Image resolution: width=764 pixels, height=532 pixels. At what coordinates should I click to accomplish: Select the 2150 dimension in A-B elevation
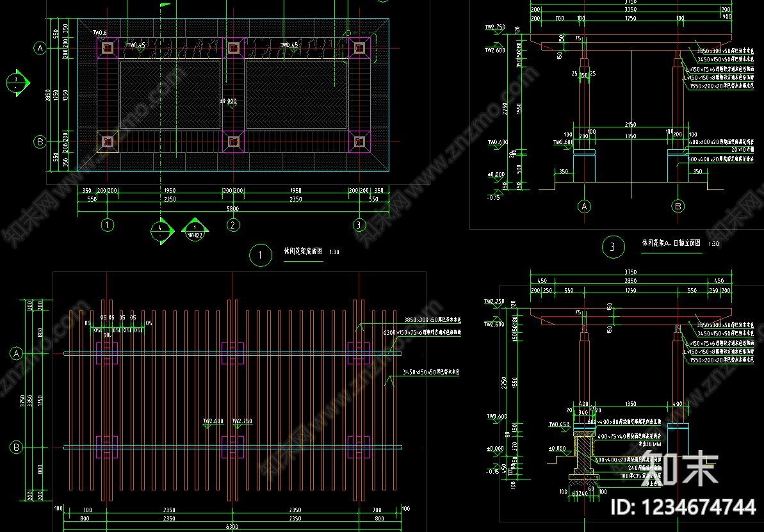pos(631,125)
